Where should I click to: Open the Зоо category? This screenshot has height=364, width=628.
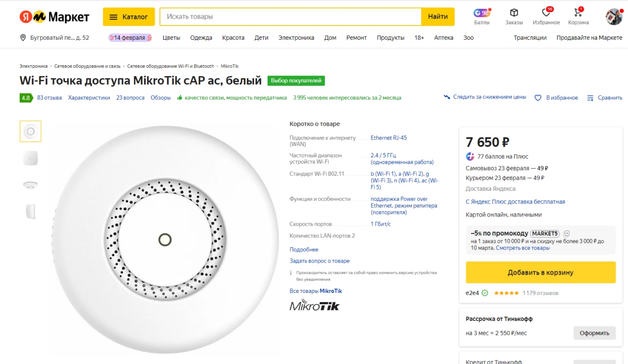coord(469,38)
